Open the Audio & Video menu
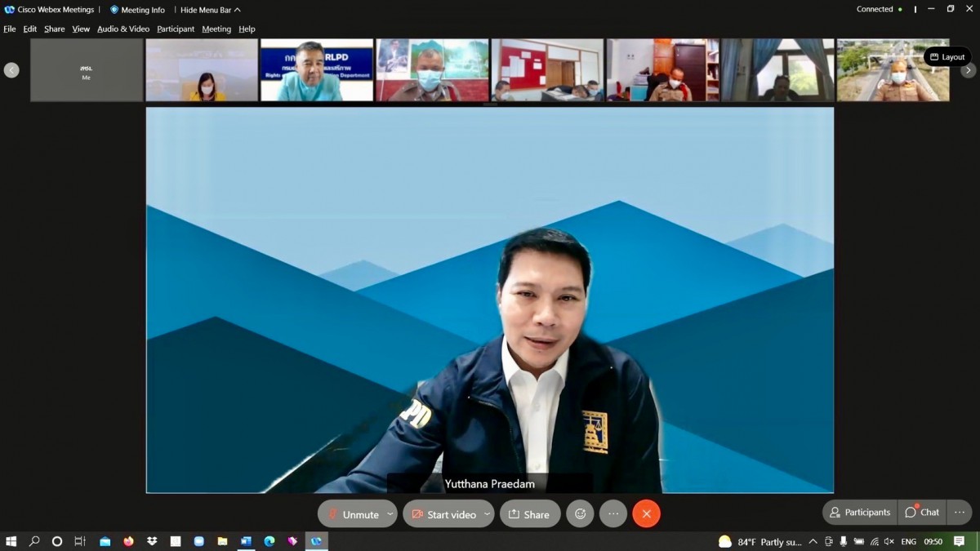The height and width of the screenshot is (551, 980). tap(123, 29)
